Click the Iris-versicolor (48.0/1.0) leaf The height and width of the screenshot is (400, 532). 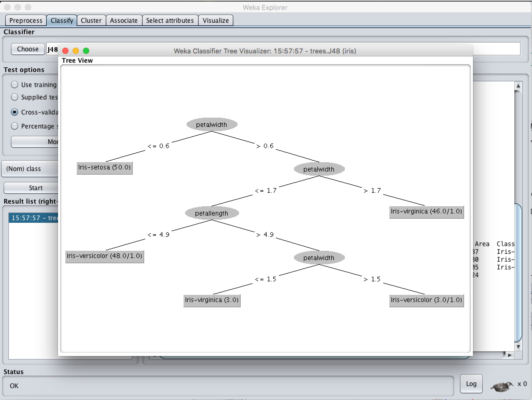tap(104, 256)
